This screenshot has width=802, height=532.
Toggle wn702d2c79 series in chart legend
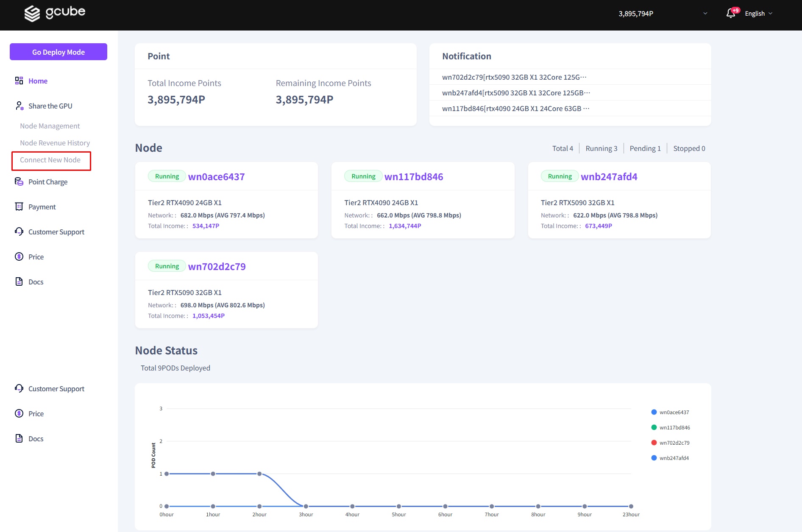pos(674,443)
